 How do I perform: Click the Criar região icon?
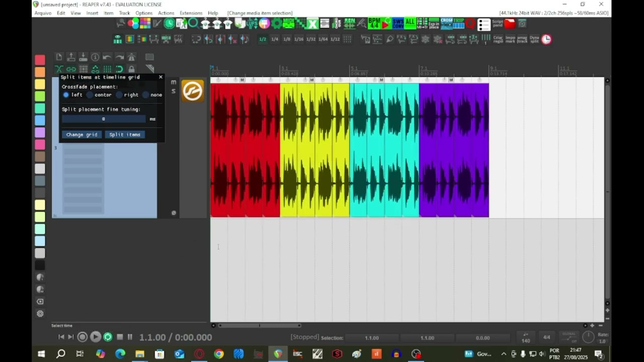point(498,39)
